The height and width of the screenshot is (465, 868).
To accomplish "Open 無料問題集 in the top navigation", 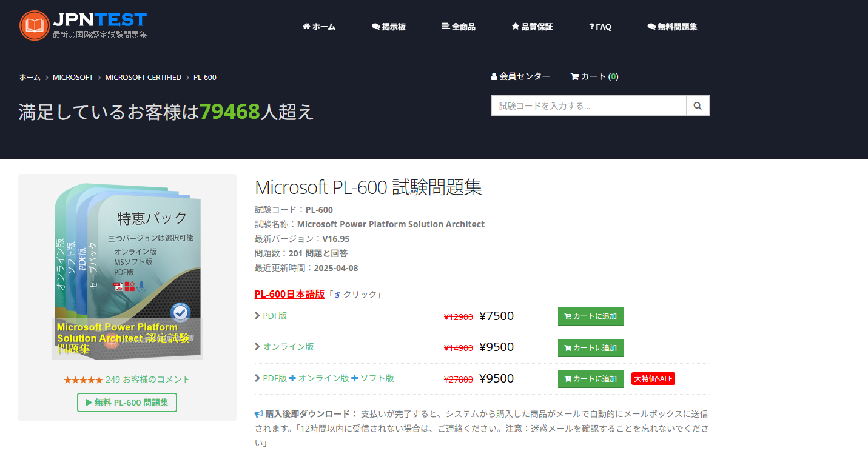I will [x=672, y=27].
